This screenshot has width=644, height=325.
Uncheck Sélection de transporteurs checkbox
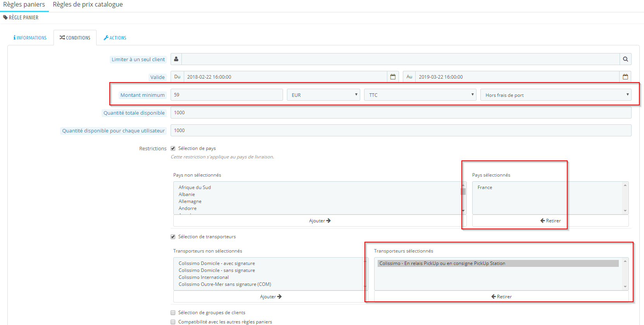[x=173, y=237]
